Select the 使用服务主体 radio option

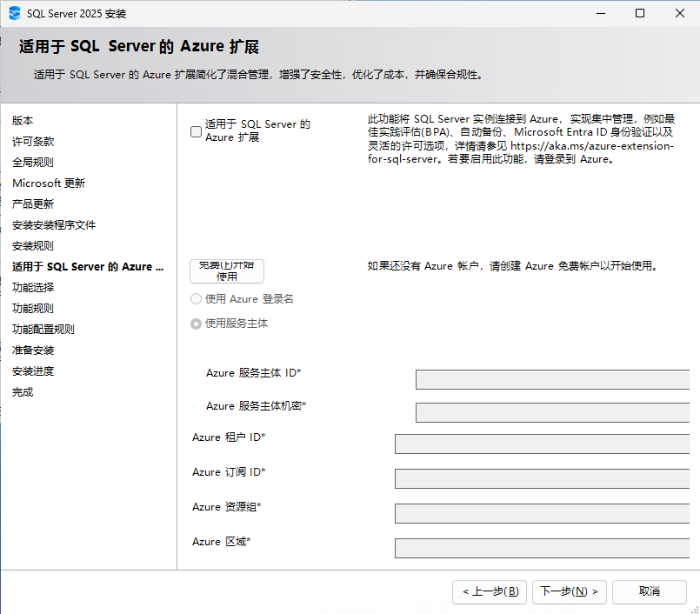coord(196,324)
